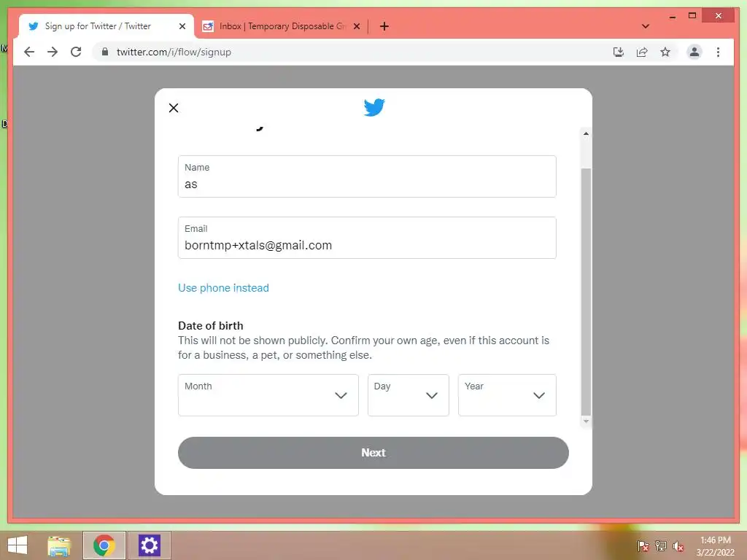747x560 pixels.
Task: Open the Year dropdown
Action: (x=507, y=394)
